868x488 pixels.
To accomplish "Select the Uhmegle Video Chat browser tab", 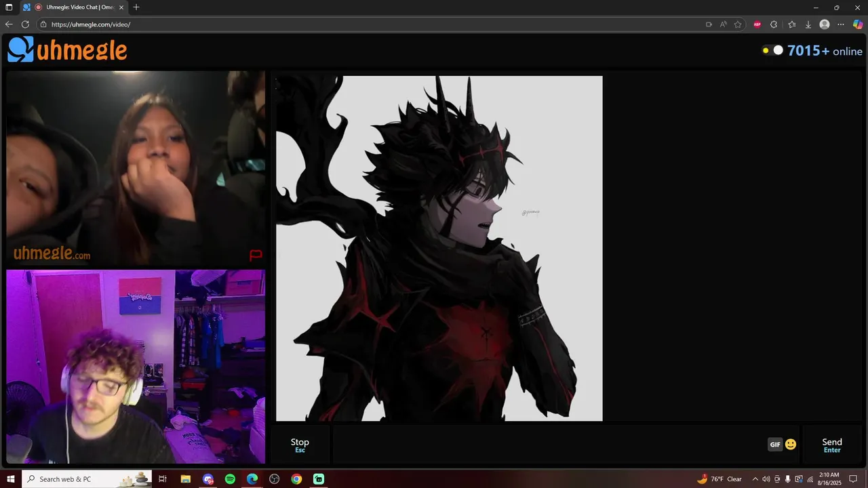I will click(x=75, y=7).
